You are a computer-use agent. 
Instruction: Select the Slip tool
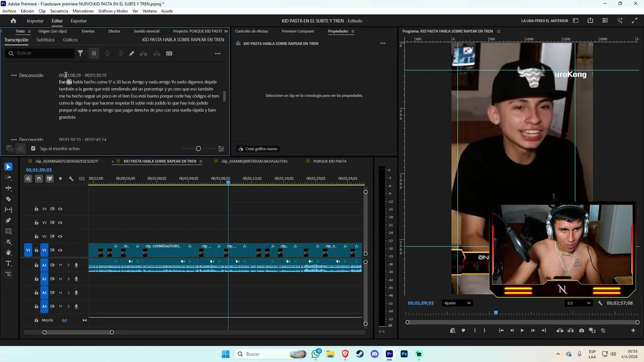pyautogui.click(x=9, y=210)
